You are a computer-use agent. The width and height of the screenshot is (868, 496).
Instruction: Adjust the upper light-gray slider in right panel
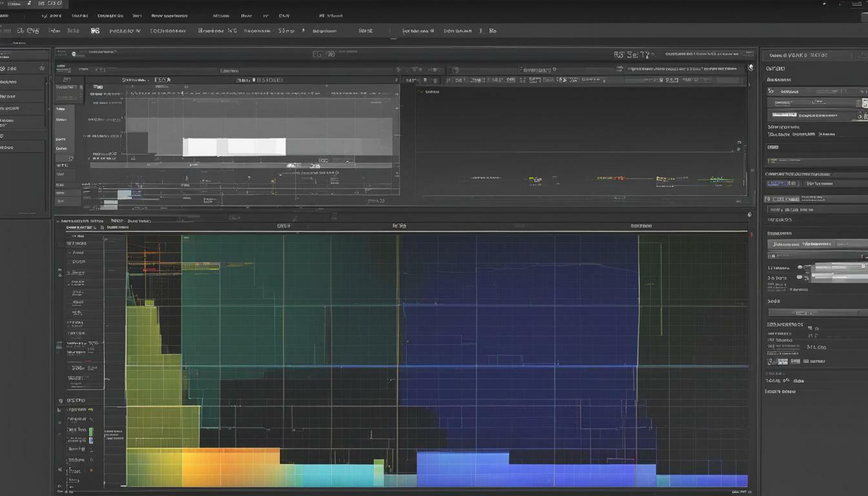(x=838, y=267)
